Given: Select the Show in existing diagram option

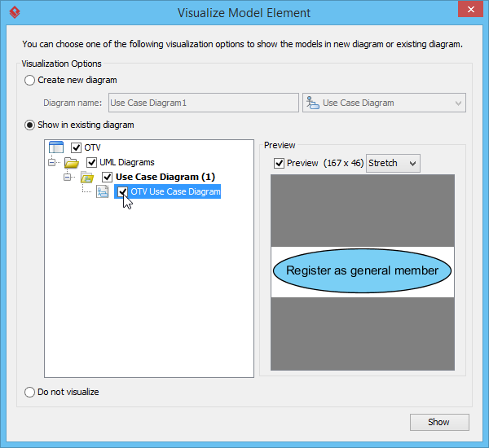Looking at the screenshot, I should (x=29, y=125).
